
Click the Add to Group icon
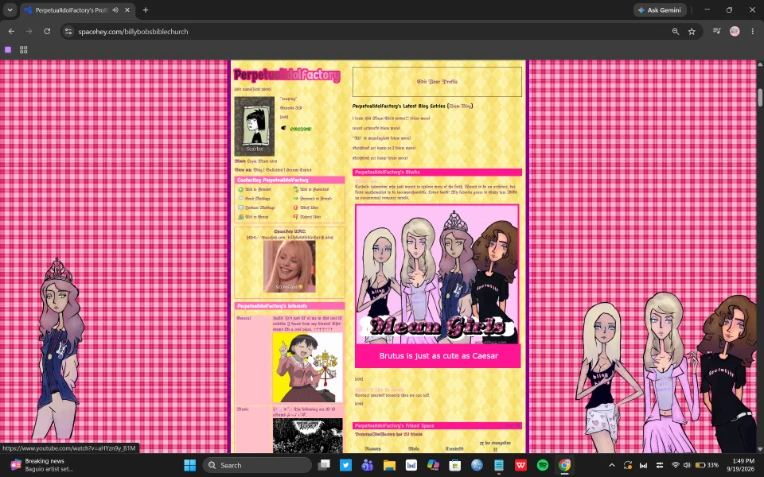pos(240,217)
